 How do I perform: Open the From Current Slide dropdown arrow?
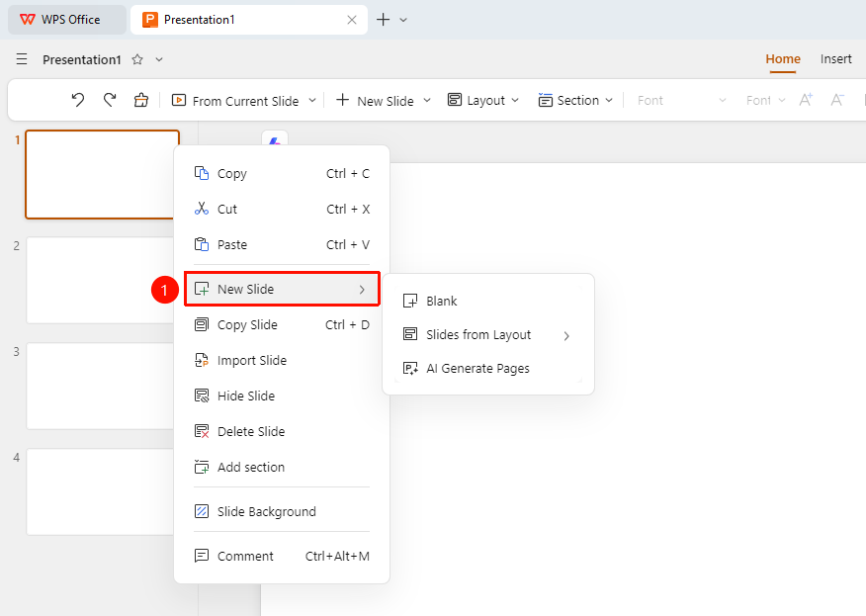312,101
